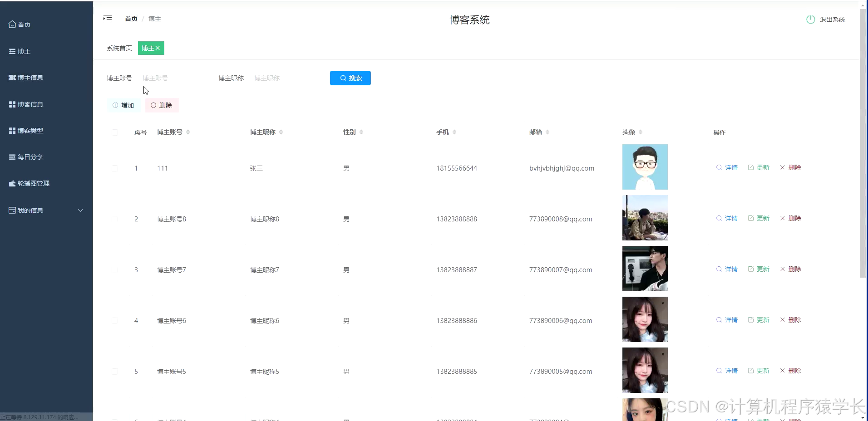Click edit icon for row 博主账号5

click(x=751, y=371)
